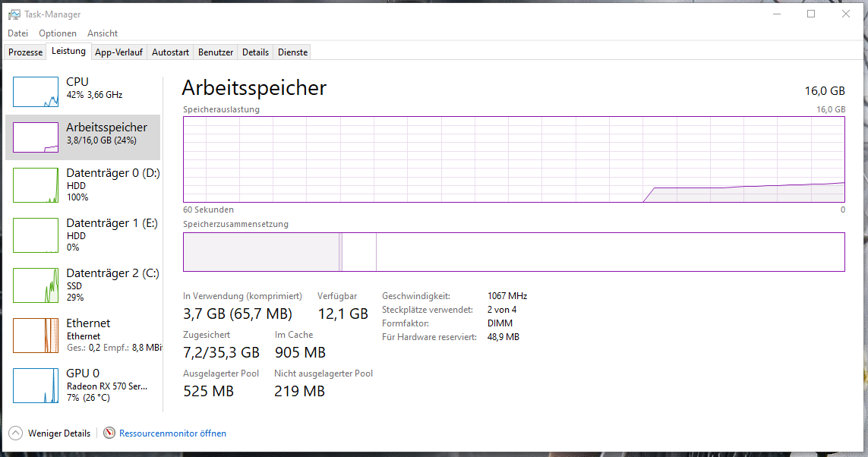Switch to the App-Verlauf tab
868x457 pixels.
click(x=118, y=52)
